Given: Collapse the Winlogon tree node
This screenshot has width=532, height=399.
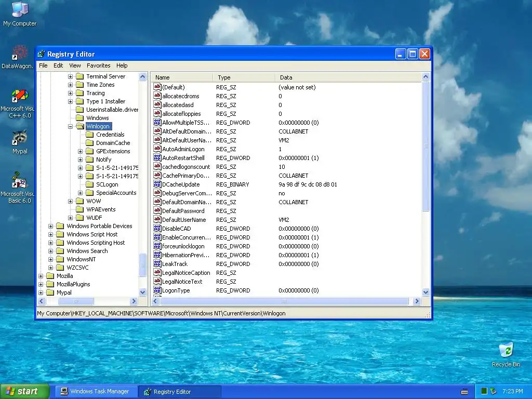Looking at the screenshot, I should tap(70, 126).
